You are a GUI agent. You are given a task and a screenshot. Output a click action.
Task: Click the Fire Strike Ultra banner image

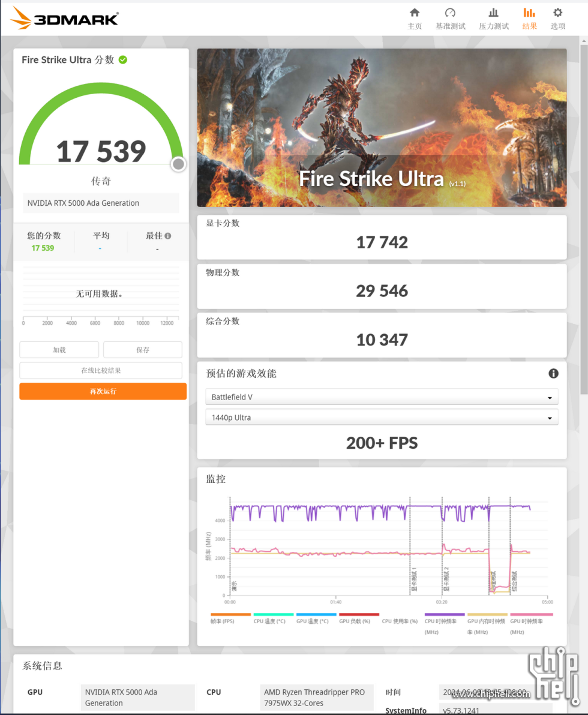click(382, 128)
